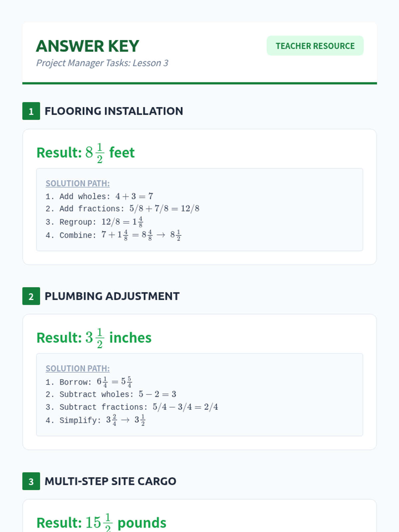Click the Subtract fractions step line
The height and width of the screenshot is (532, 399).
tap(132, 407)
